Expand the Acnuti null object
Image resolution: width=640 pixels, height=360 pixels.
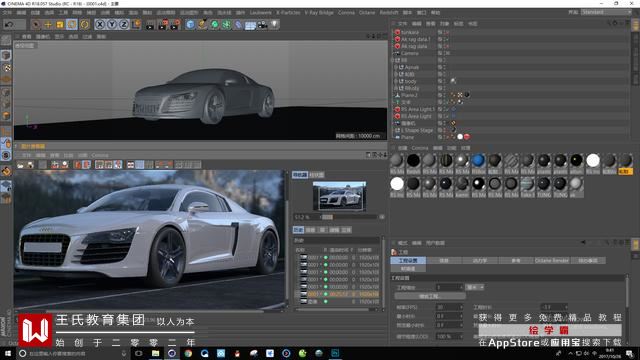tap(395, 67)
